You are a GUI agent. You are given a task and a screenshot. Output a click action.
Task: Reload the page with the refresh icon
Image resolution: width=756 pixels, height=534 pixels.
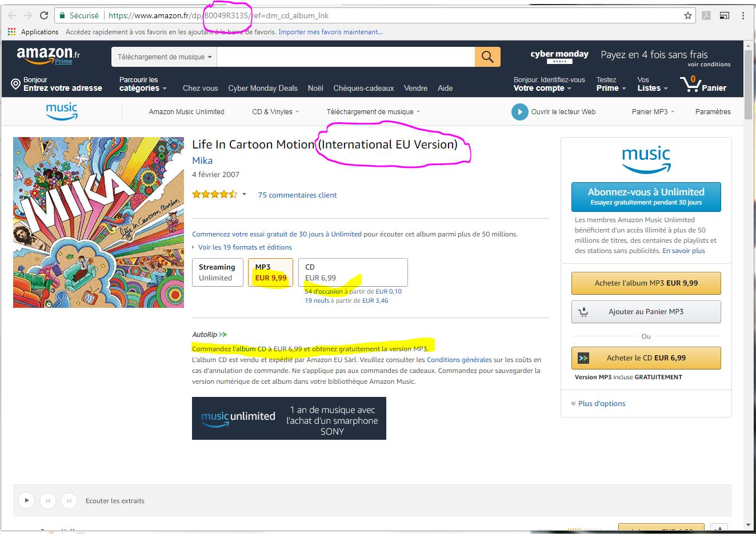click(44, 15)
